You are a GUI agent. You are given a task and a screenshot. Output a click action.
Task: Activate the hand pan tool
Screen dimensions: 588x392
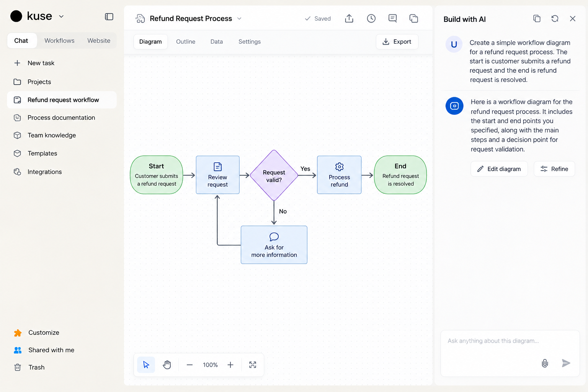pos(167,365)
